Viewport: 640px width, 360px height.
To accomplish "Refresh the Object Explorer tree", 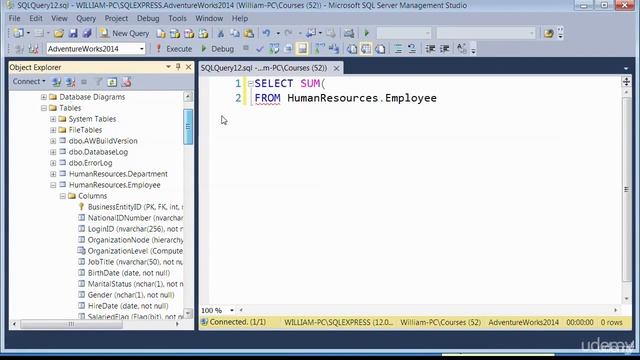I will (x=112, y=82).
